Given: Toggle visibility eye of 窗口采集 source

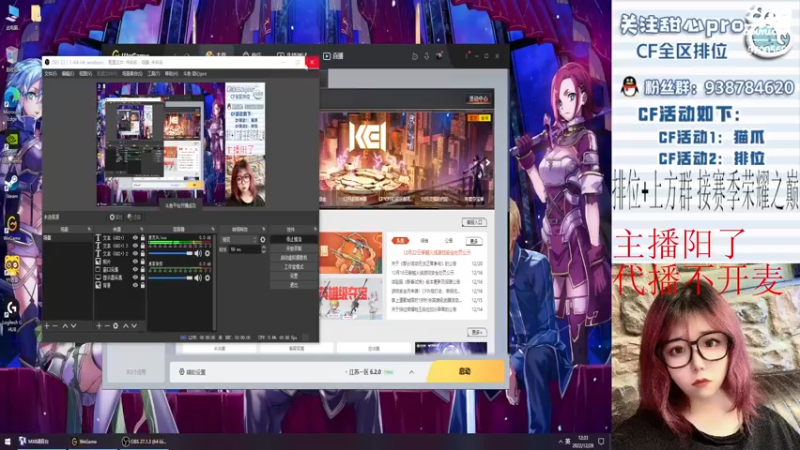Looking at the screenshot, I should point(135,269).
